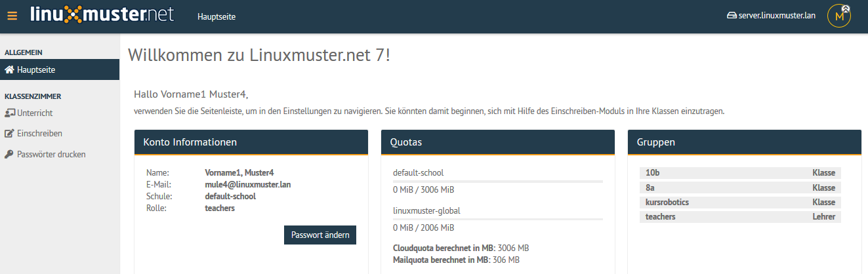Click the Rolle value teachers

pos(220,208)
